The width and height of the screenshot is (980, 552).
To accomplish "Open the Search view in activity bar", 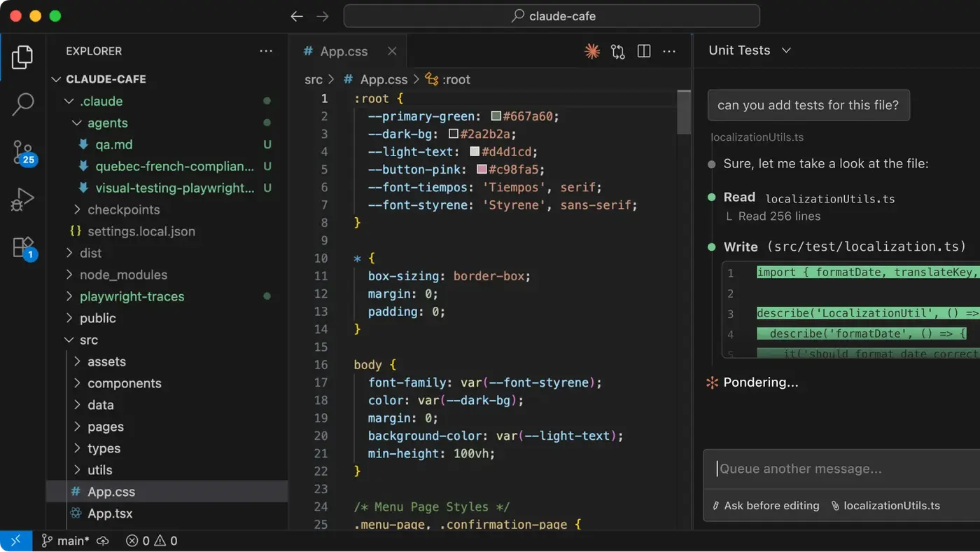I will 22,104.
